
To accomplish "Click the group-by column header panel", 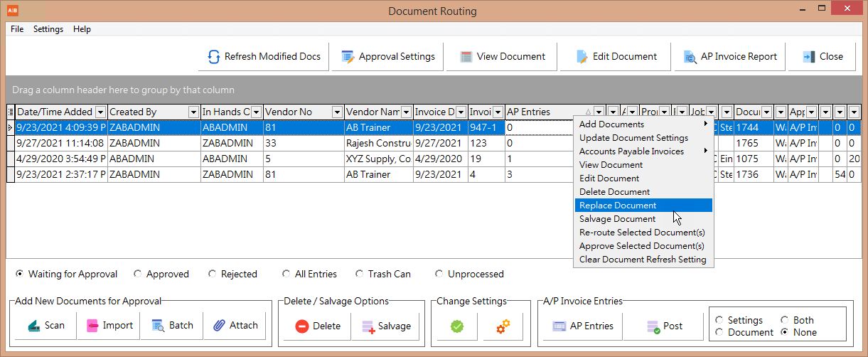I will click(434, 90).
